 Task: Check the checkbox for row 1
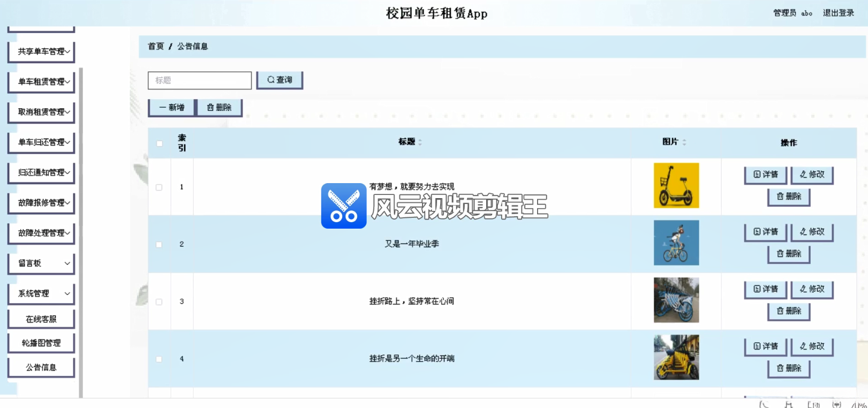point(159,187)
